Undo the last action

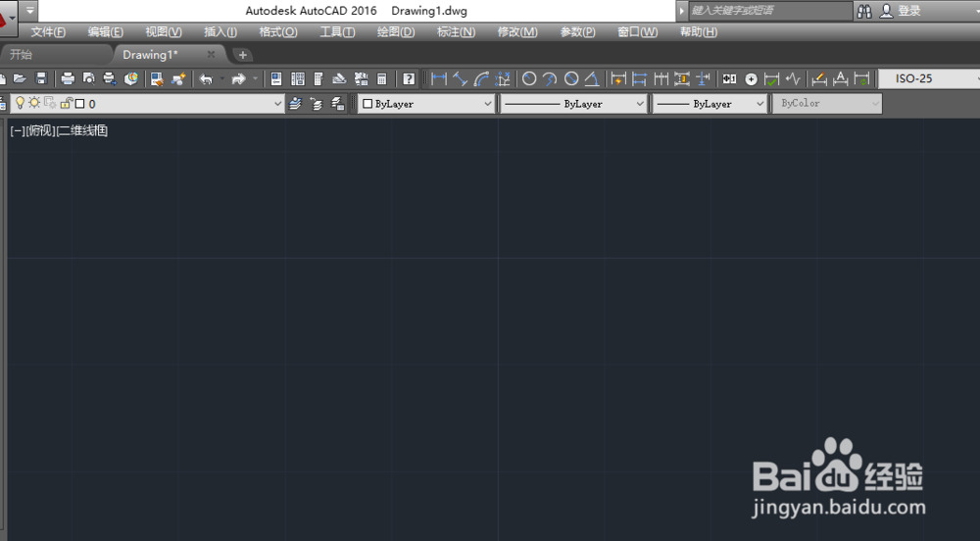206,78
